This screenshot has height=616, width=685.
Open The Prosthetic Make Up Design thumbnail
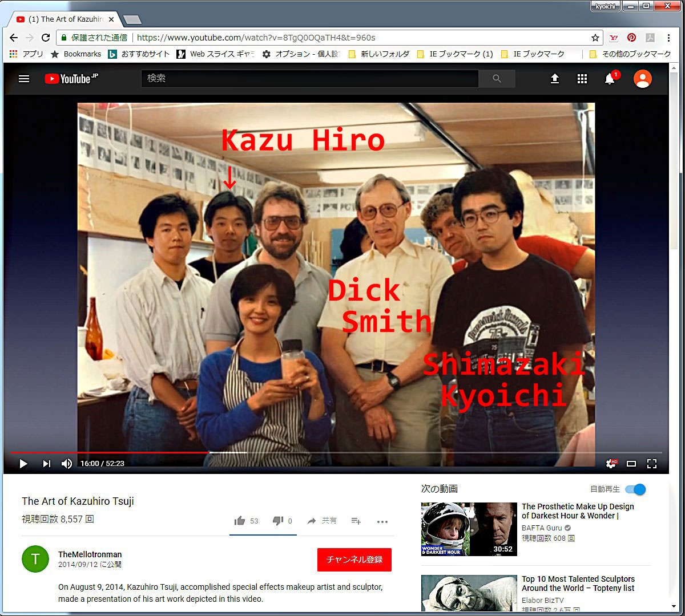pyautogui.click(x=469, y=529)
